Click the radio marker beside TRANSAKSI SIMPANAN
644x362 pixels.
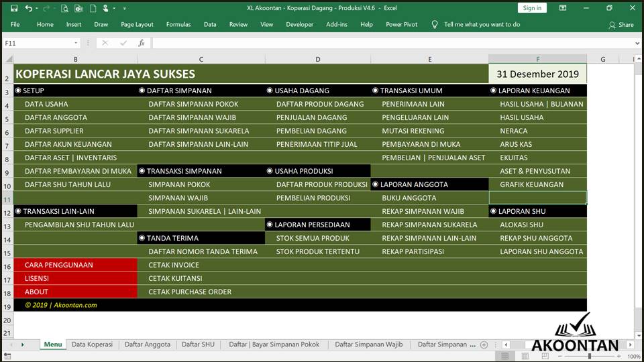coord(142,171)
